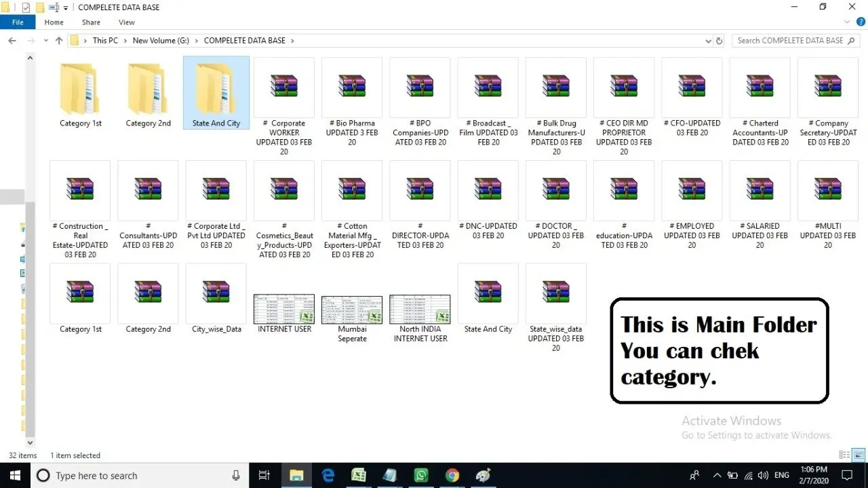
Task: Open the File menu
Action: [18, 22]
